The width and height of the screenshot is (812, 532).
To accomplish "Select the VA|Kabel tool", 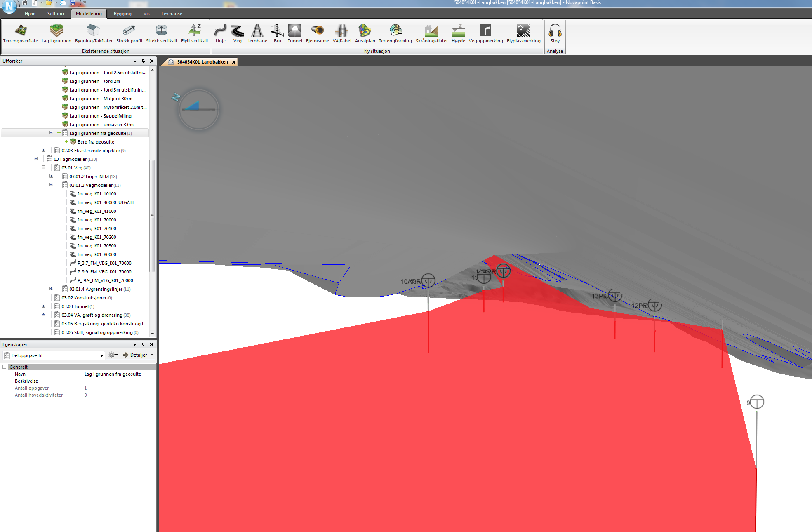I will point(342,34).
